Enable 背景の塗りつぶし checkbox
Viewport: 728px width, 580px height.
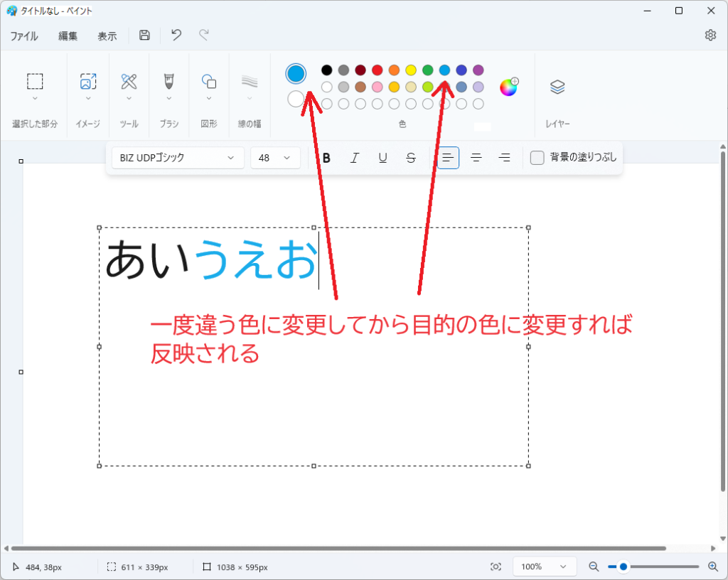click(x=537, y=158)
